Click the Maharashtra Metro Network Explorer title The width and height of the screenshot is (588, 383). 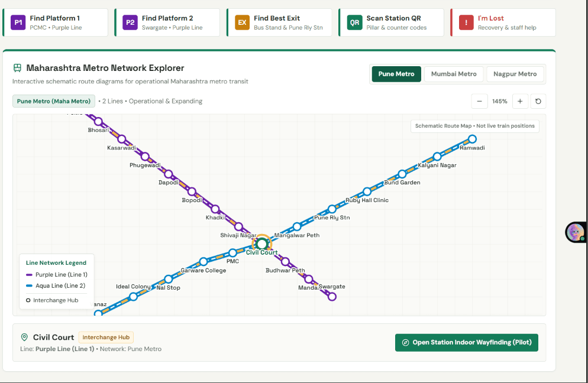(105, 68)
